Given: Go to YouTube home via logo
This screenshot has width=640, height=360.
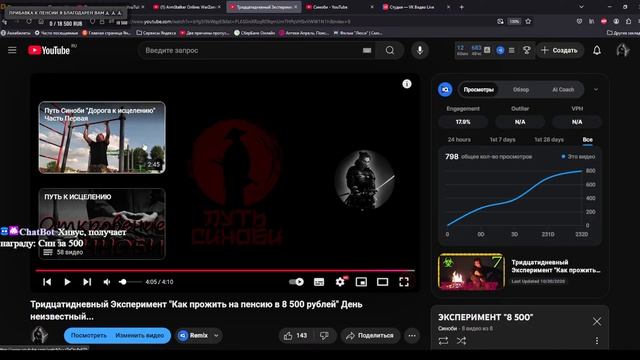Looking at the screenshot, I should pos(49,50).
